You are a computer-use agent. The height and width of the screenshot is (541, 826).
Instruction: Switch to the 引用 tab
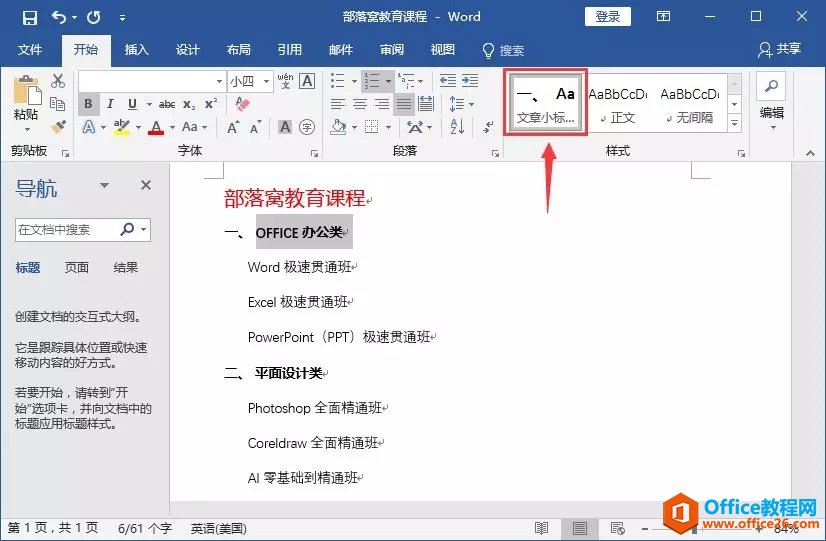[x=290, y=50]
